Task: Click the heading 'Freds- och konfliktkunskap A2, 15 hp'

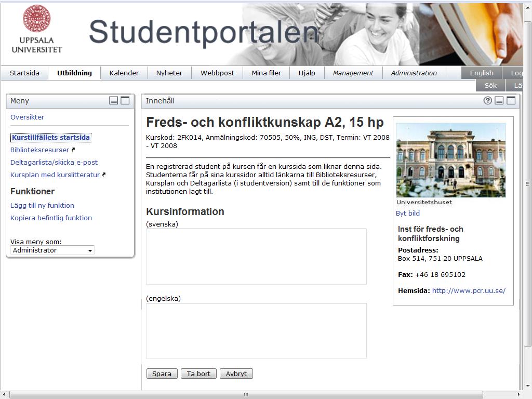Action: click(264, 122)
